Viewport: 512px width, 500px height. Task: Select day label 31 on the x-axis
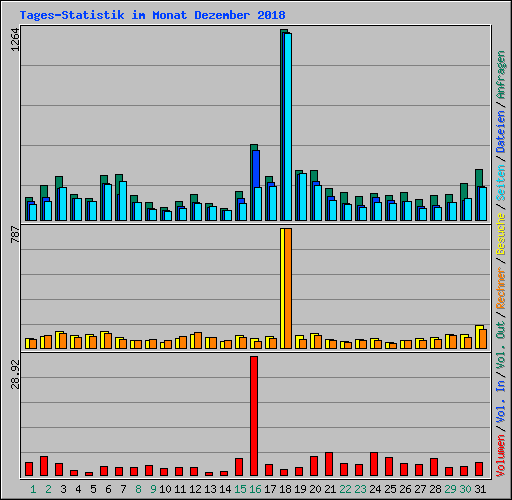[x=480, y=489]
